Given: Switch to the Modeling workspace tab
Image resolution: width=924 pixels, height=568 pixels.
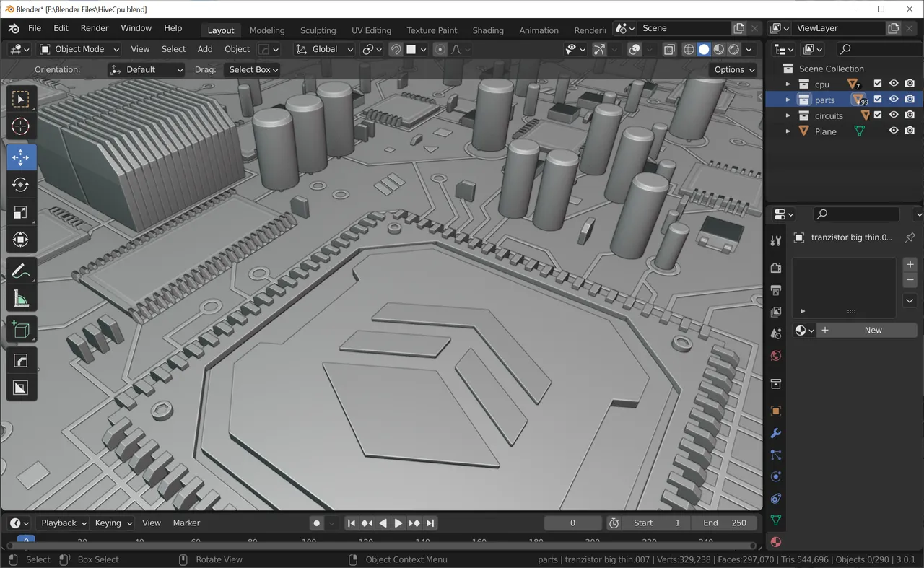Looking at the screenshot, I should point(267,30).
